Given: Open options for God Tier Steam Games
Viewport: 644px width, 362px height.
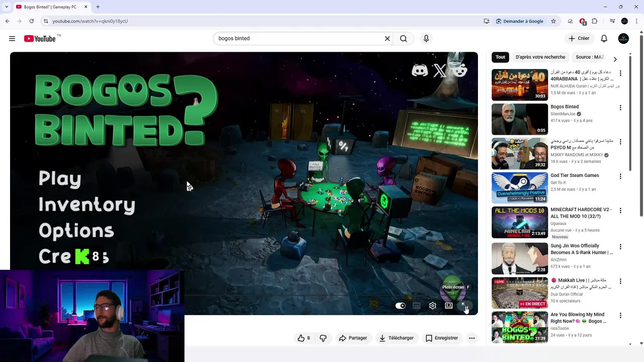Looking at the screenshot, I should [620, 176].
